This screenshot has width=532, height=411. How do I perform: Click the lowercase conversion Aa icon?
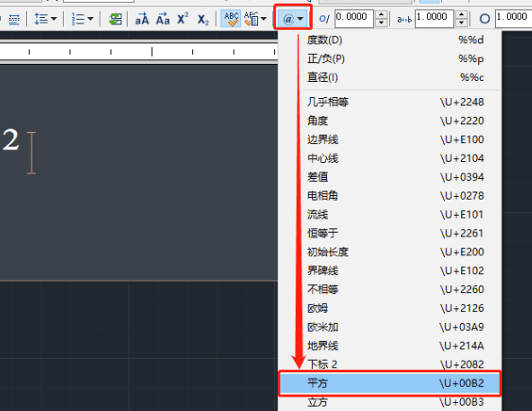163,19
